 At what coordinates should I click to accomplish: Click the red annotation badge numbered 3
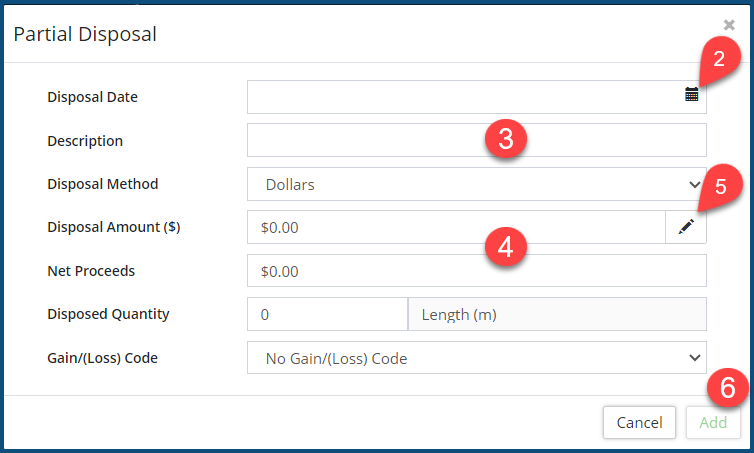pos(505,138)
